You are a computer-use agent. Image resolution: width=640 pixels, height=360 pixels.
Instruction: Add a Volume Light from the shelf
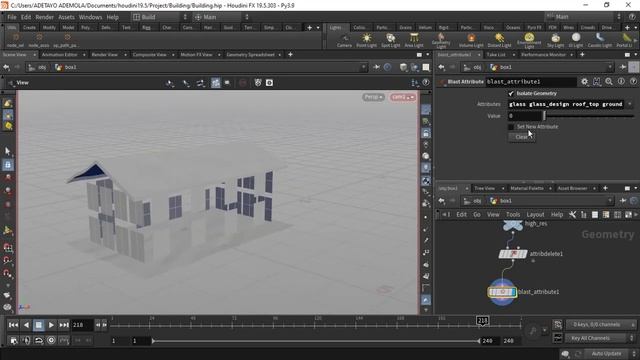tap(471, 40)
